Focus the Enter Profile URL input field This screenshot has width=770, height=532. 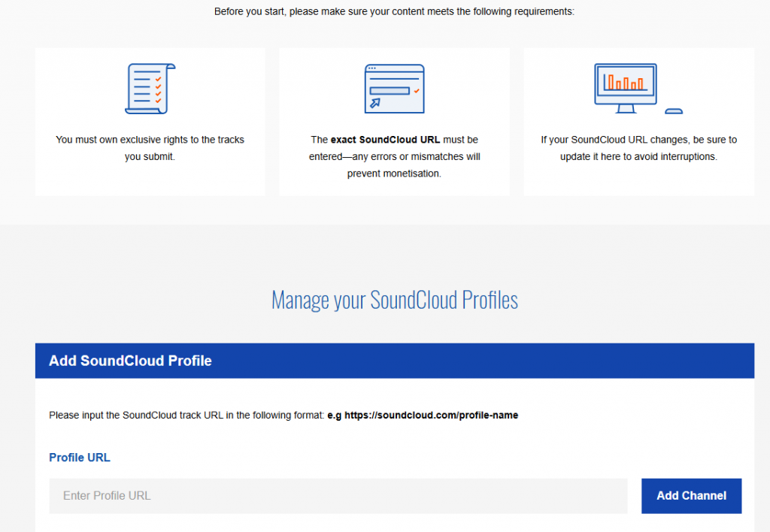tap(338, 496)
